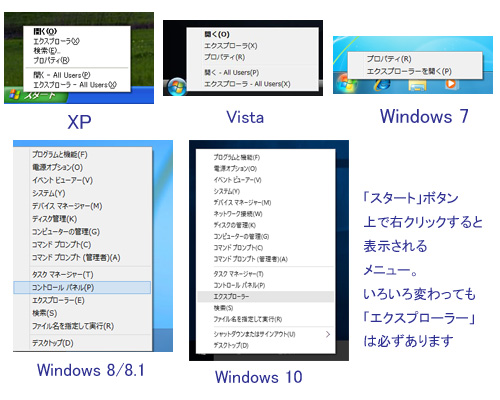Choose ネットワーク接続(W) in Windows 10 menu
This screenshot has width=500, height=400.
point(238,214)
